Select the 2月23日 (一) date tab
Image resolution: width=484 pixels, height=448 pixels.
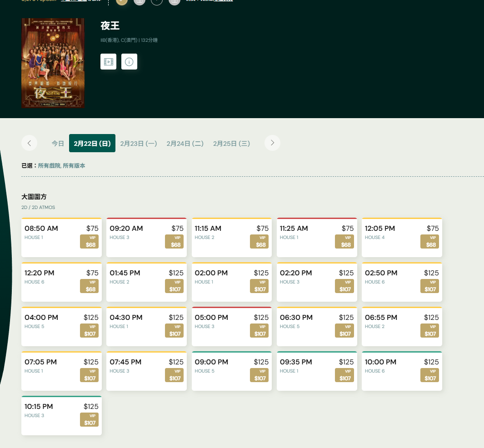(x=139, y=144)
